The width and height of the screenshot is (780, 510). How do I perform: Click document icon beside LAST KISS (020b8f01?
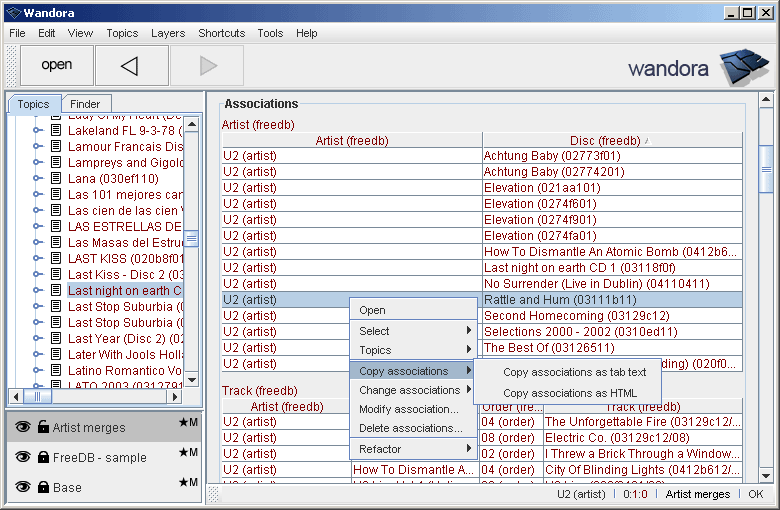(56, 258)
